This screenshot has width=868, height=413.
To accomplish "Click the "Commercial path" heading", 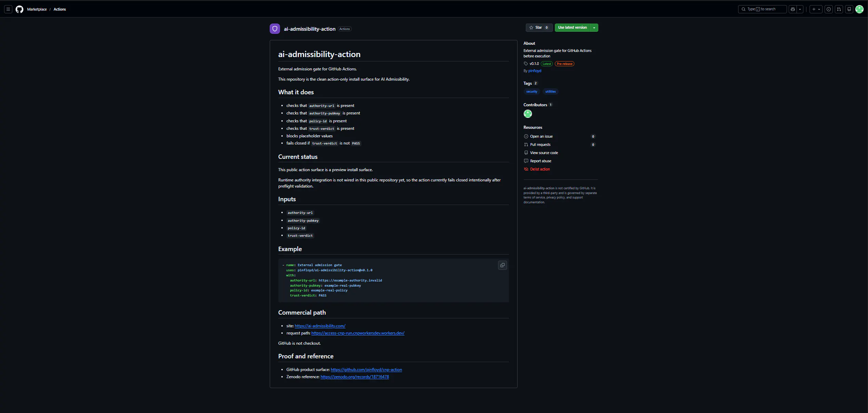I will (x=302, y=313).
